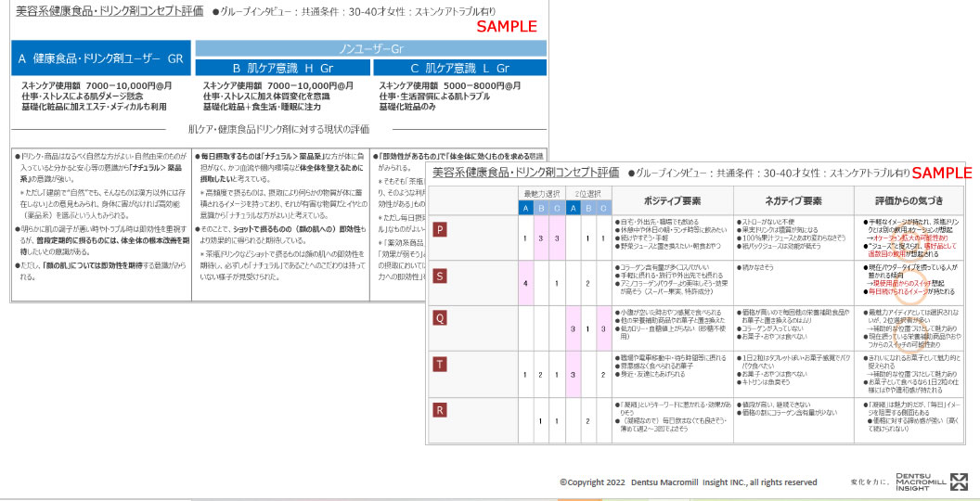Click the red S concept label

point(440,275)
